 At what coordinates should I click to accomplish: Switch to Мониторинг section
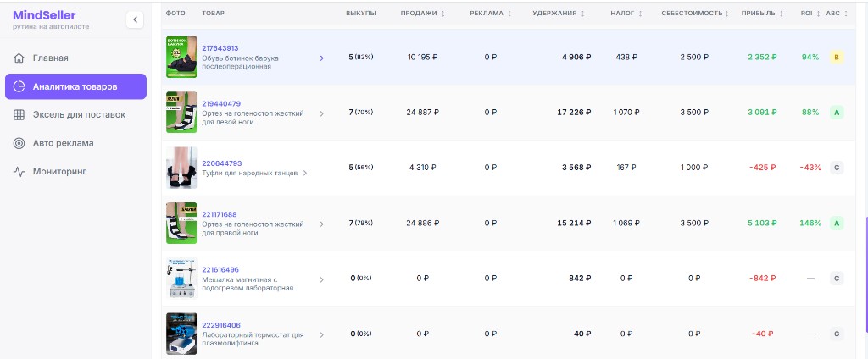[x=75, y=172]
